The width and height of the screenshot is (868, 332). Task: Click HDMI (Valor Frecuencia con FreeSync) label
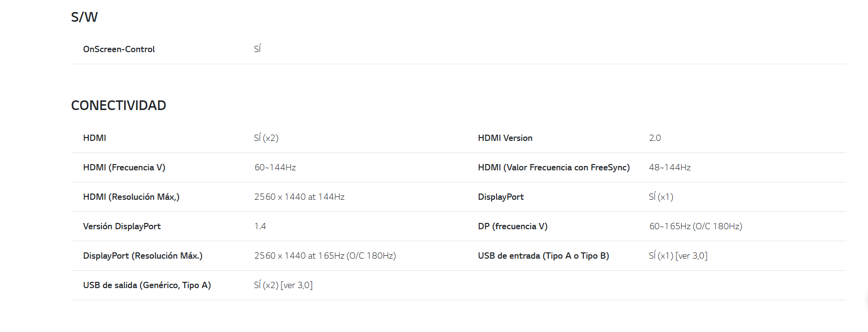pyautogui.click(x=554, y=167)
